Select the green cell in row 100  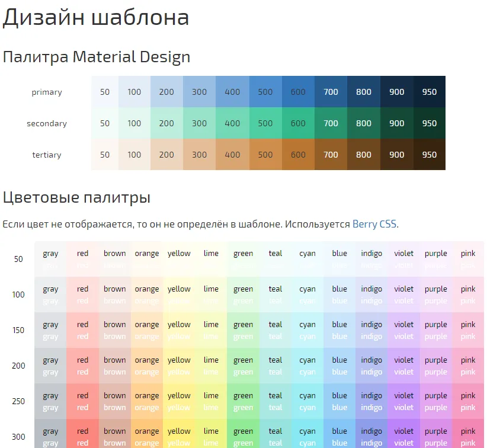coord(243,295)
